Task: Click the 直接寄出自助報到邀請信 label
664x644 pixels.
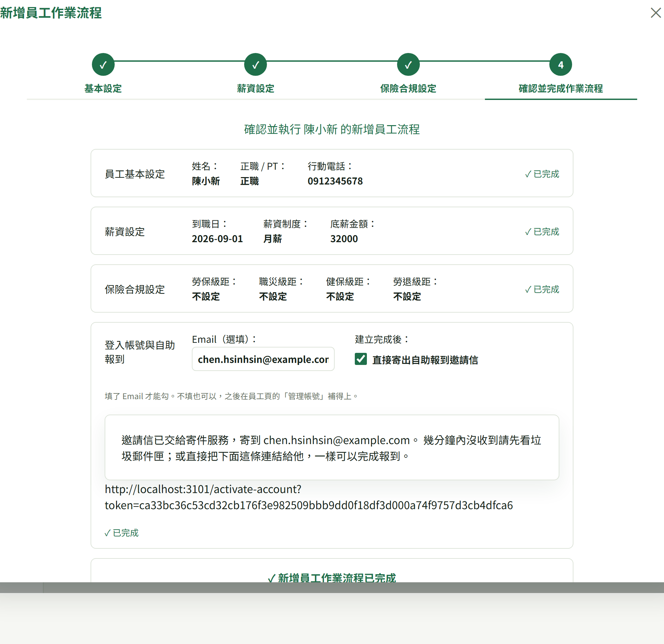Action: point(425,360)
